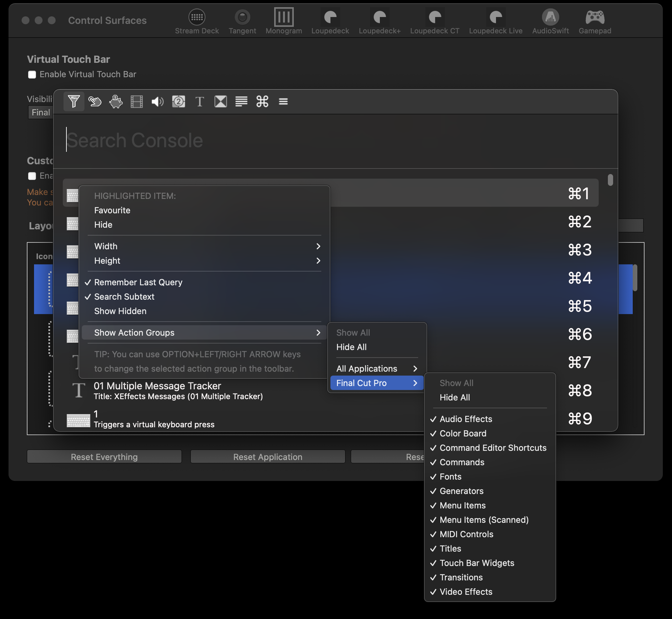The image size is (672, 619).
Task: Click Reset Everything button
Action: tap(104, 457)
